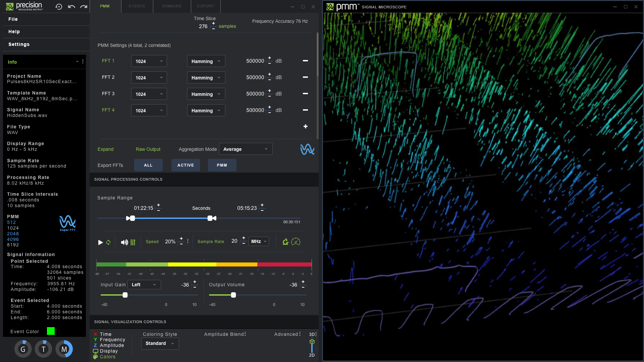This screenshot has height=362, width=644.
Task: Click the Time Slice samples link
Action: coord(227,26)
